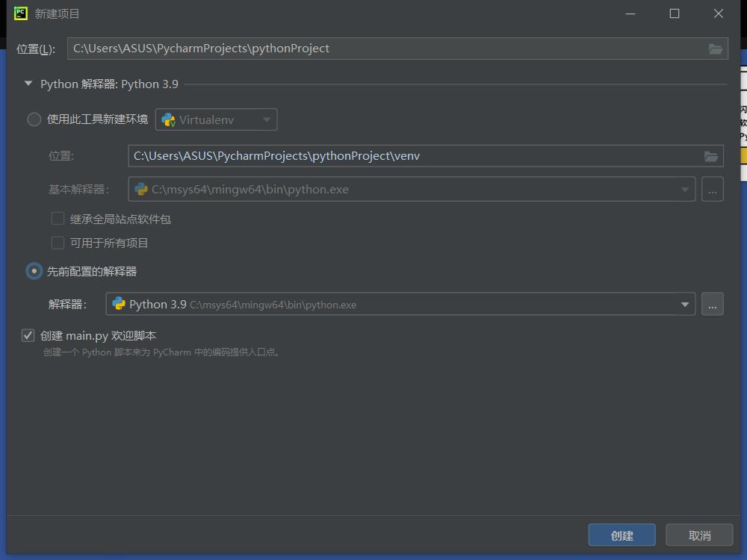
Task: Click the 解释器: label
Action: [x=68, y=305]
